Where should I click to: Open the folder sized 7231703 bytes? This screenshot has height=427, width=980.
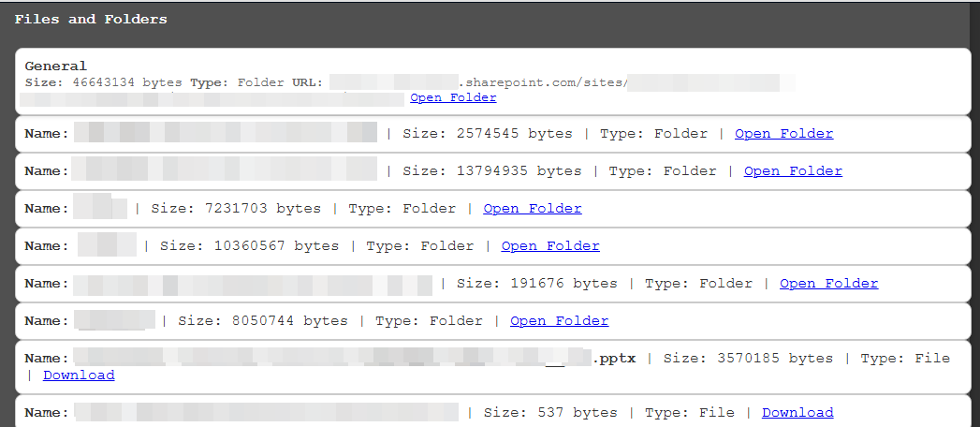tap(532, 209)
